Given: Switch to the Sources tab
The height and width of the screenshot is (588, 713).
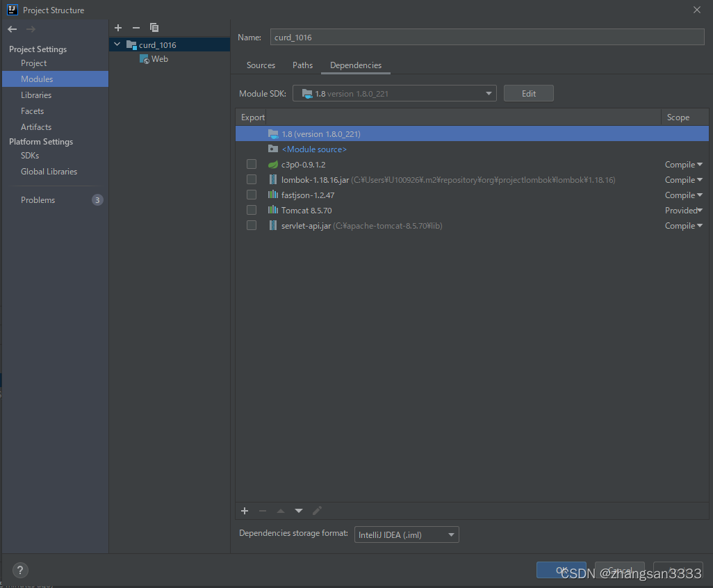Looking at the screenshot, I should pyautogui.click(x=261, y=65).
